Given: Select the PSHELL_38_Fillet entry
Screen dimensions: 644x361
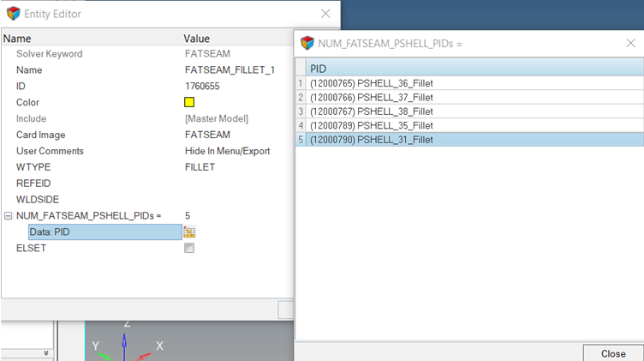Looking at the screenshot, I should coord(371,111).
